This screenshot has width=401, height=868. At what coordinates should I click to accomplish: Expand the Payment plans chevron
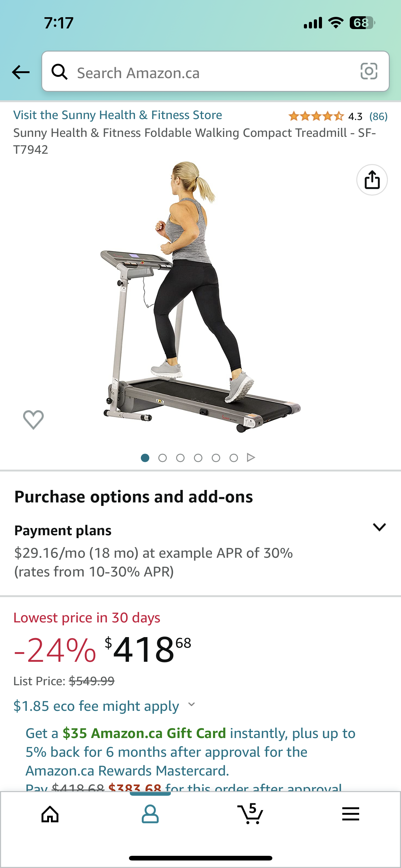(x=379, y=527)
